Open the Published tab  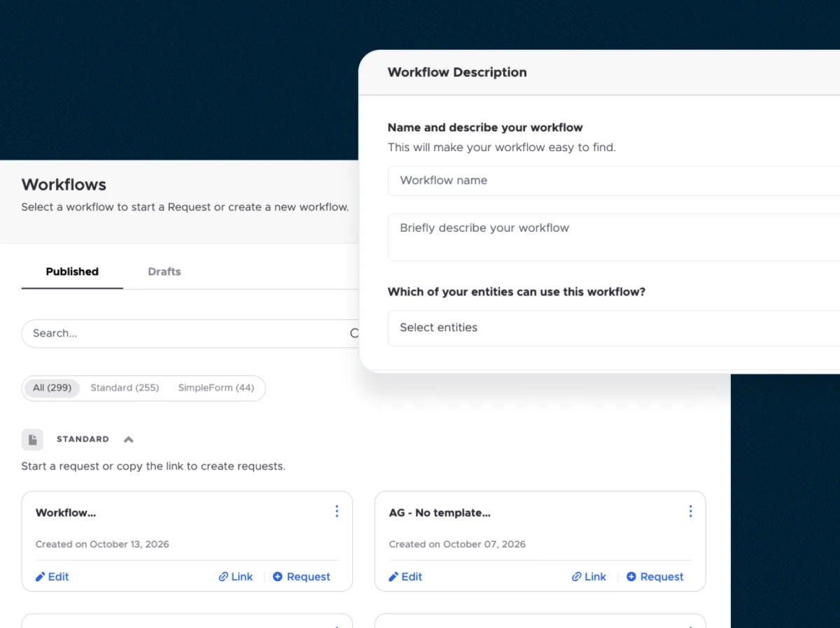click(x=72, y=272)
